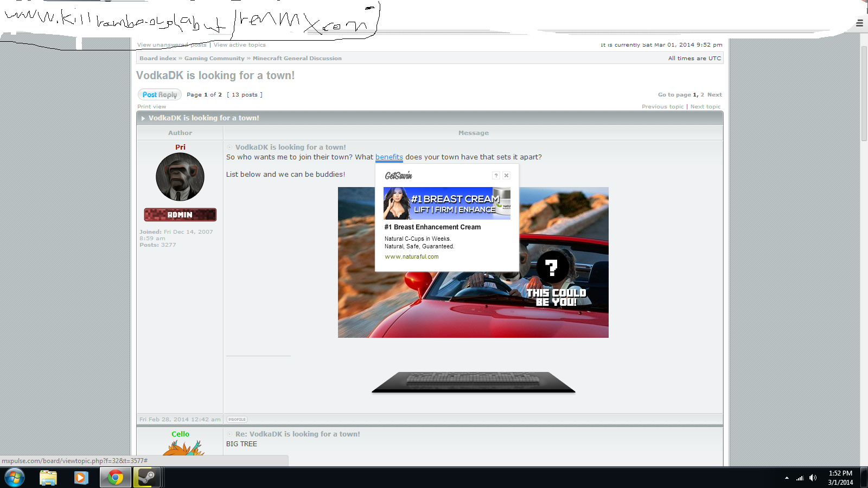Close the GetSavin ad popup
This screenshot has height=488, width=868.
click(x=506, y=176)
